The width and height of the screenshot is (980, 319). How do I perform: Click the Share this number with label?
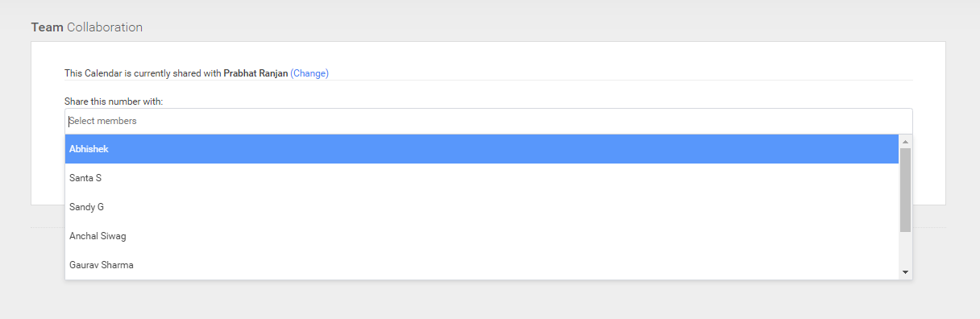point(114,101)
